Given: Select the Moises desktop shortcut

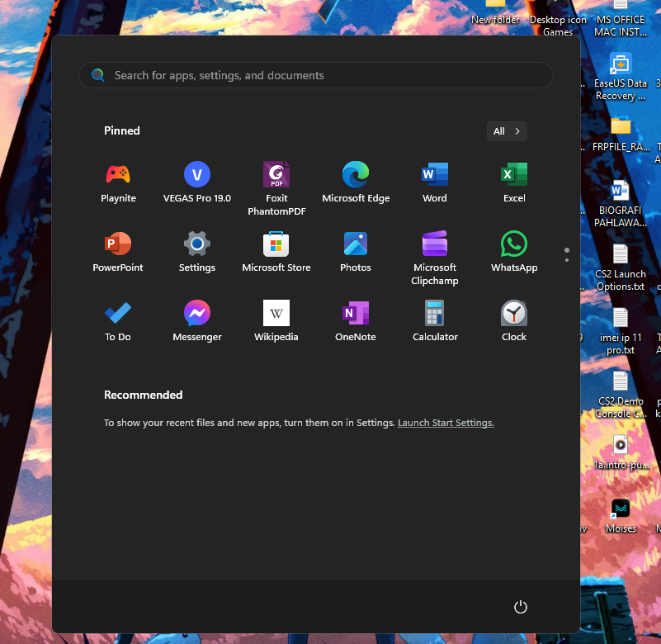Looking at the screenshot, I should (x=621, y=516).
